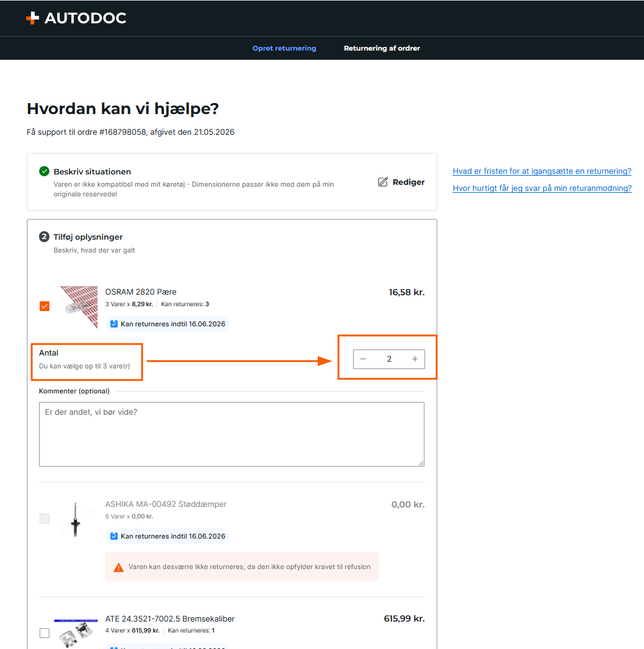Click the quantity value field showing 2
The width and height of the screenshot is (644, 649).
coord(389,359)
